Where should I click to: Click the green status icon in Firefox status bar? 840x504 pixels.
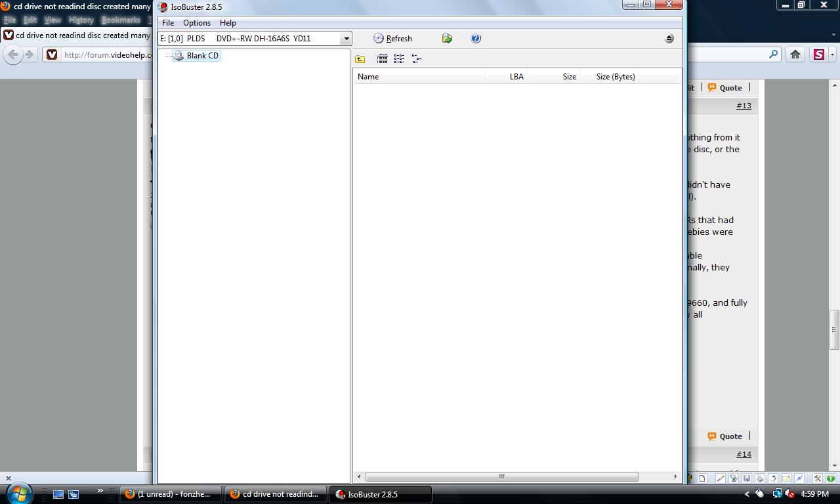coord(830,478)
